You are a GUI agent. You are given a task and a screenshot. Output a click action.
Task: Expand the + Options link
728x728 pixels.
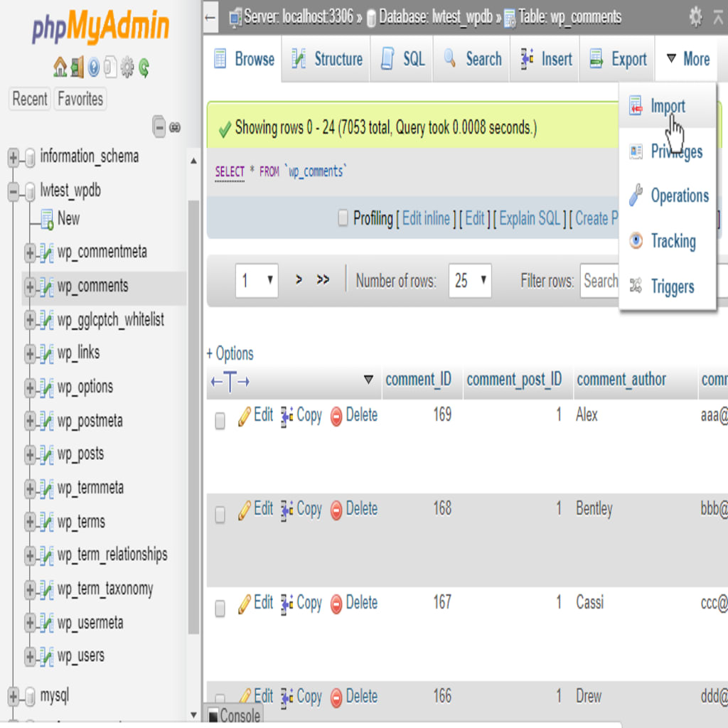pyautogui.click(x=230, y=353)
